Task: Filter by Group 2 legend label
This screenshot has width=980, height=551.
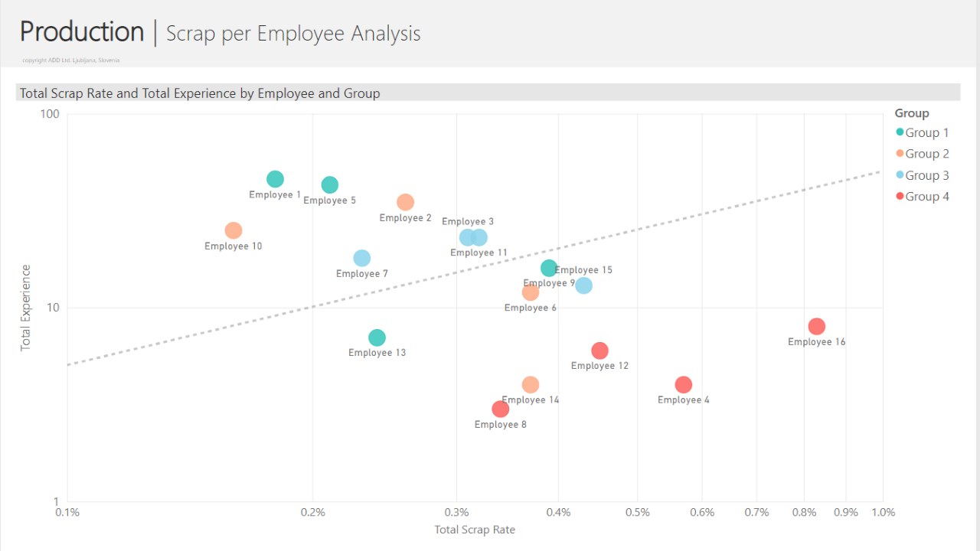Action: [x=927, y=154]
